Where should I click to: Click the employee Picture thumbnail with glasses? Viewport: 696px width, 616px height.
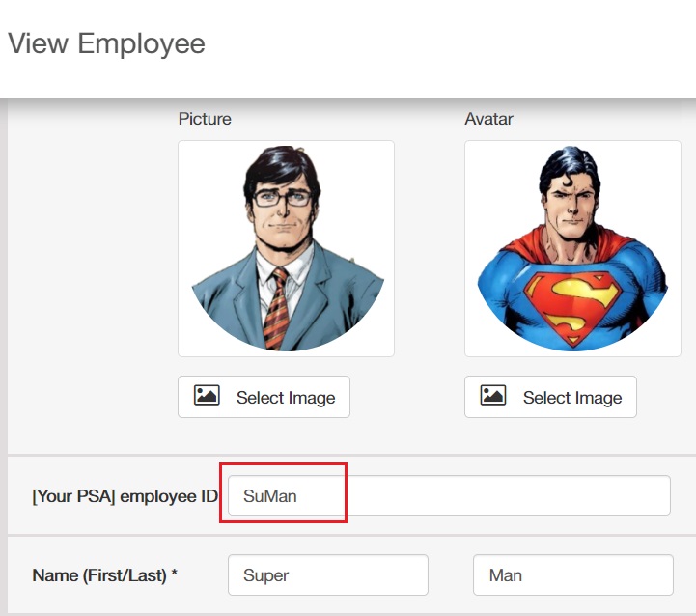(286, 248)
